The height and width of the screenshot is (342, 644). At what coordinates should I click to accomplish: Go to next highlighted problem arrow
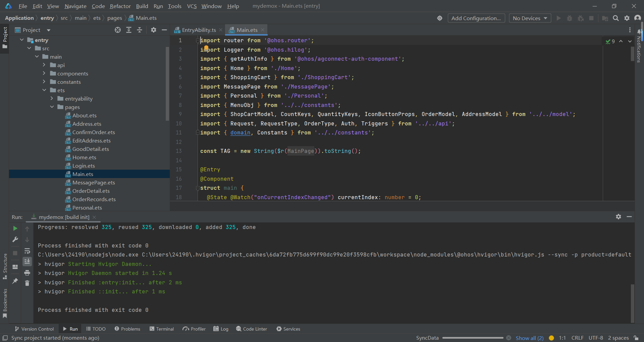tap(630, 41)
